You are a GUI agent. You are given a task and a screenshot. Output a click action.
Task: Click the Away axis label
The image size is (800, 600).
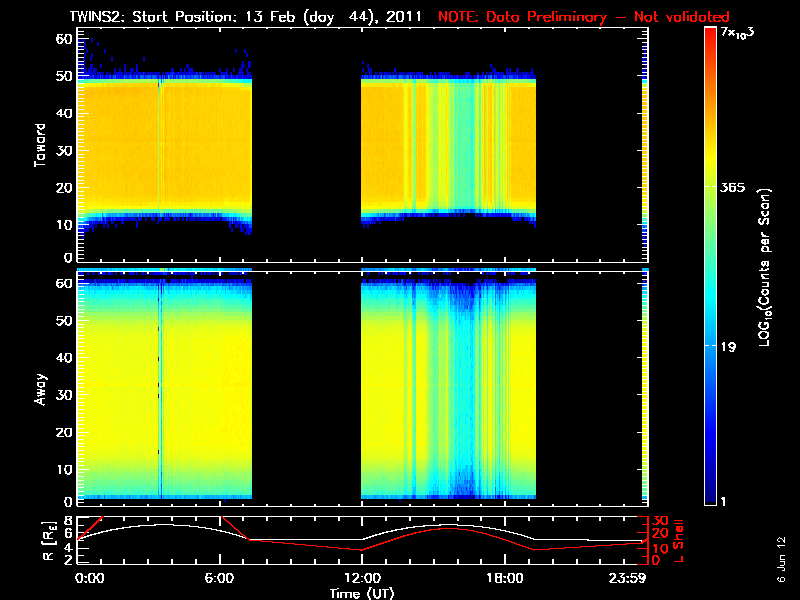(40, 389)
